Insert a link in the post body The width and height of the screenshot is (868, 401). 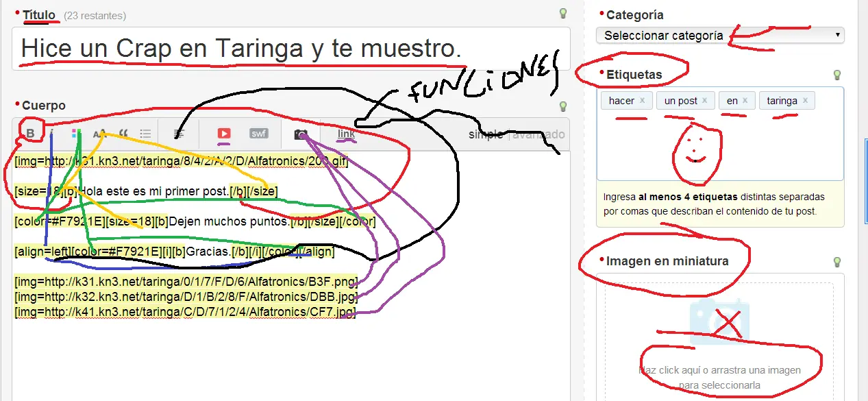(x=347, y=134)
